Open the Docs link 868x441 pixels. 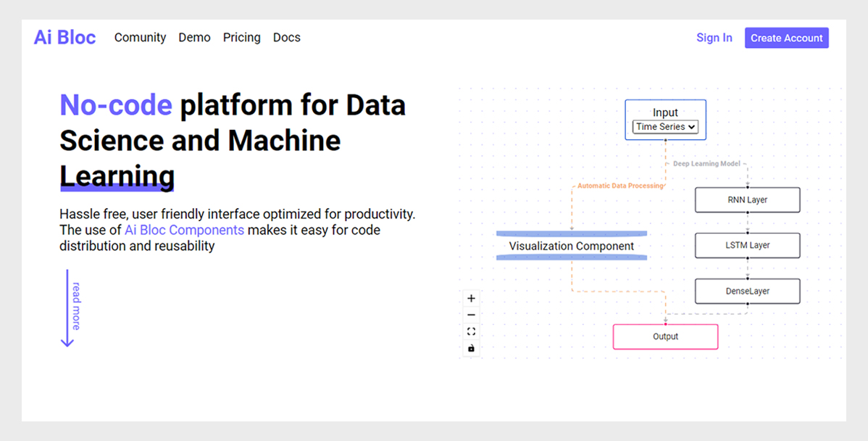pyautogui.click(x=287, y=38)
